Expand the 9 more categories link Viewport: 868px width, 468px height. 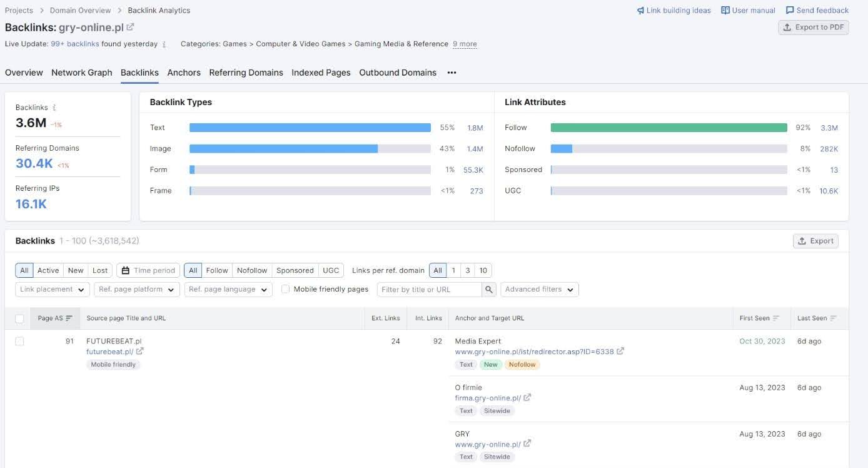coord(465,44)
